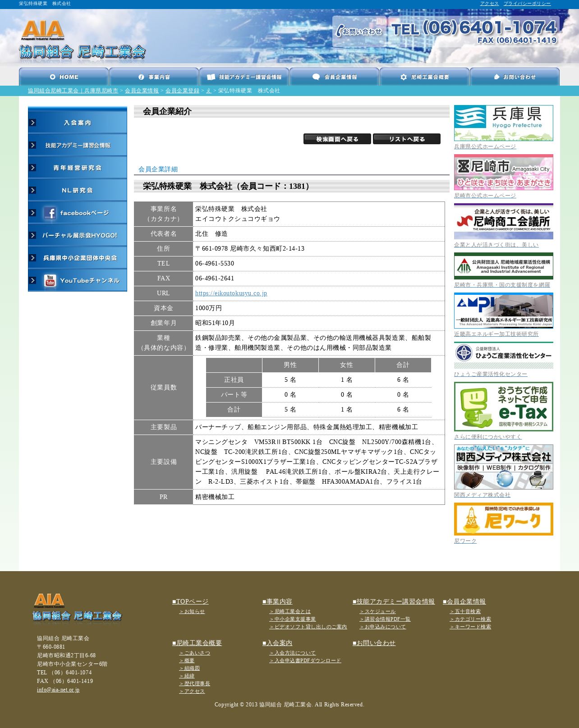
Task: Click breadcrumb 会員企業登録
Action: (182, 91)
